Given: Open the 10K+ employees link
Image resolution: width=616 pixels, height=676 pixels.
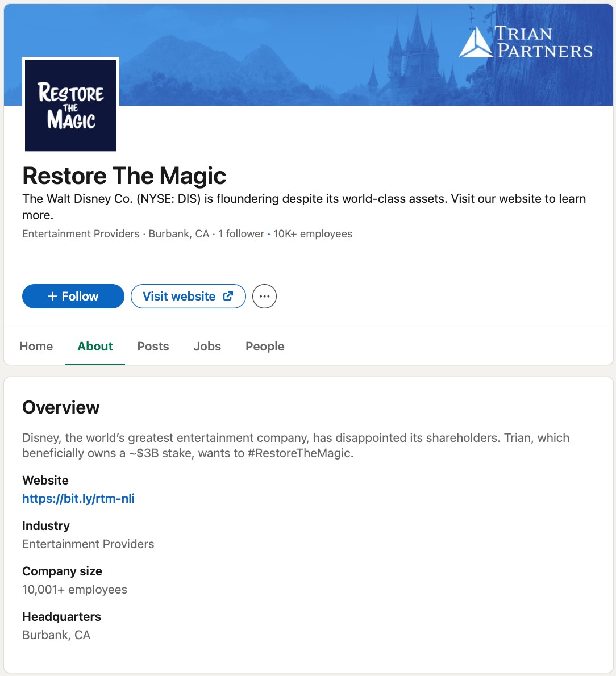Looking at the screenshot, I should tap(313, 234).
